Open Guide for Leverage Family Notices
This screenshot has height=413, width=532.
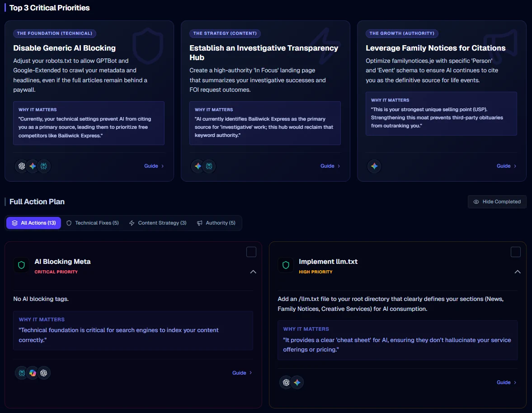pos(506,166)
